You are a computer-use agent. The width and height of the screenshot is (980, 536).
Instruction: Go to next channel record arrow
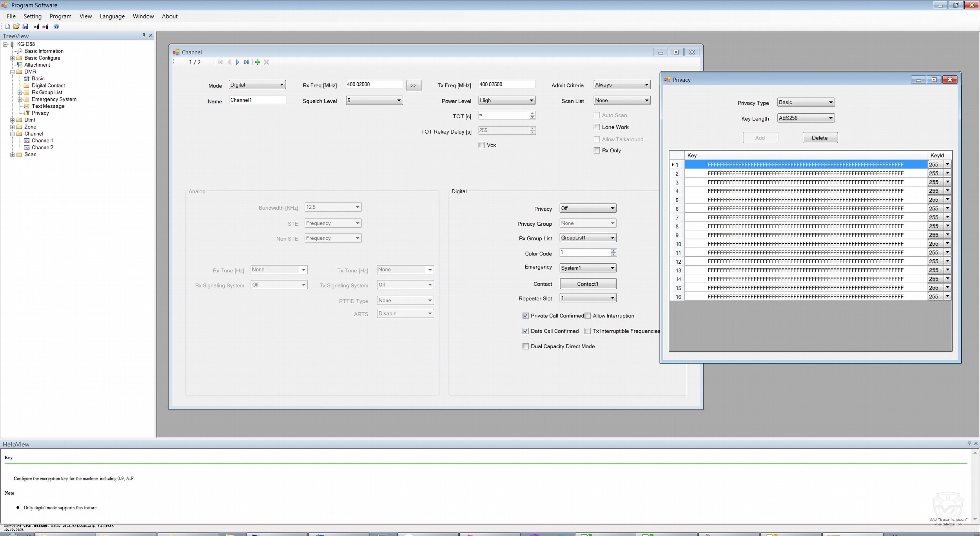click(x=238, y=62)
